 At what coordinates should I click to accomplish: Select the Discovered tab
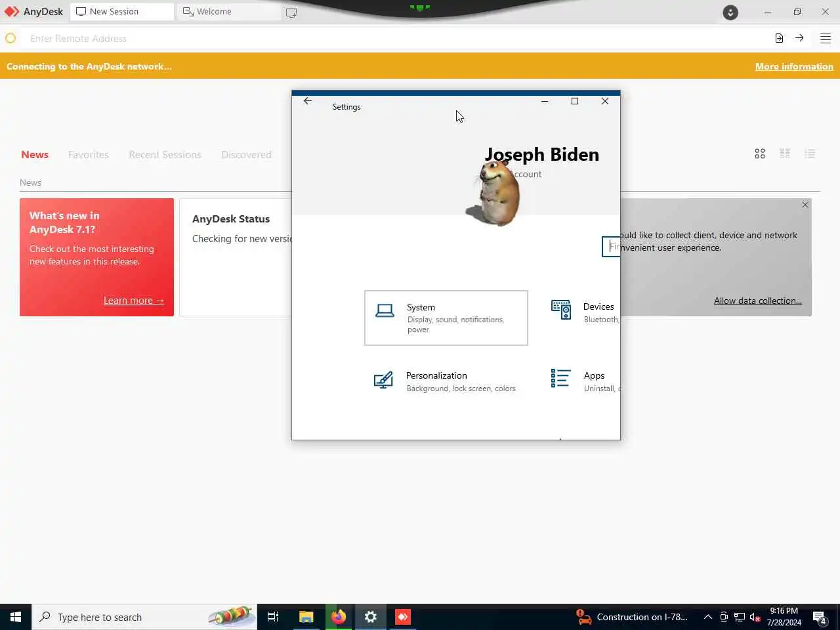point(246,155)
